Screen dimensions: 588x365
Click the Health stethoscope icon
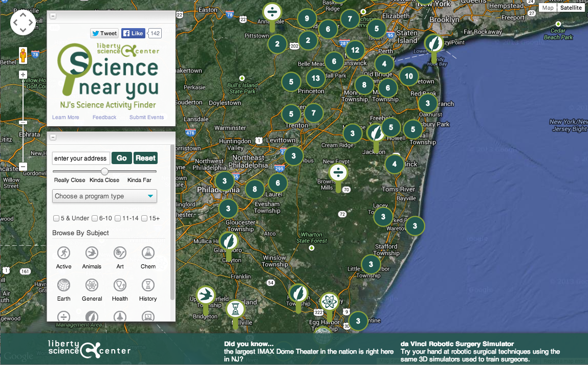coord(120,285)
